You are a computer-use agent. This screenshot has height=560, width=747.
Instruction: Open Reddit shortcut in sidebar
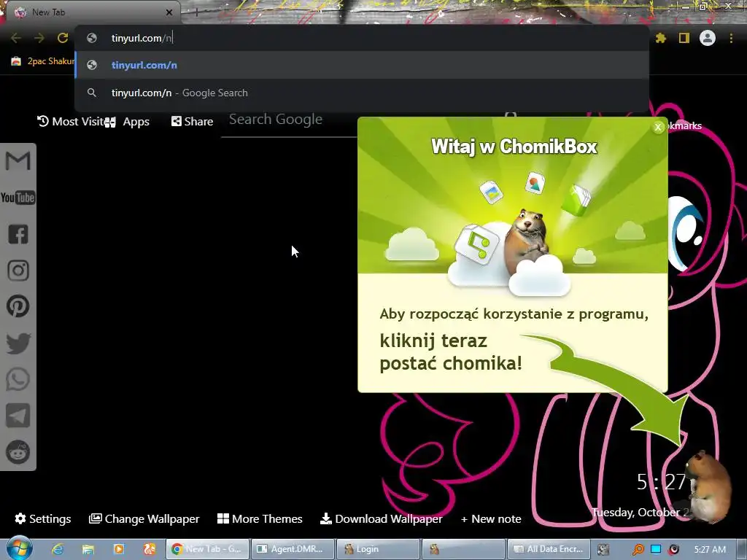click(x=18, y=452)
